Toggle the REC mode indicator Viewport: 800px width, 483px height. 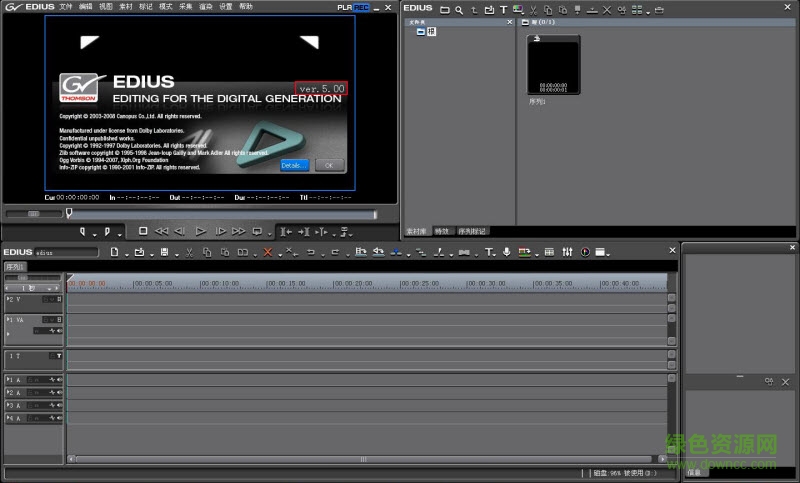point(361,7)
